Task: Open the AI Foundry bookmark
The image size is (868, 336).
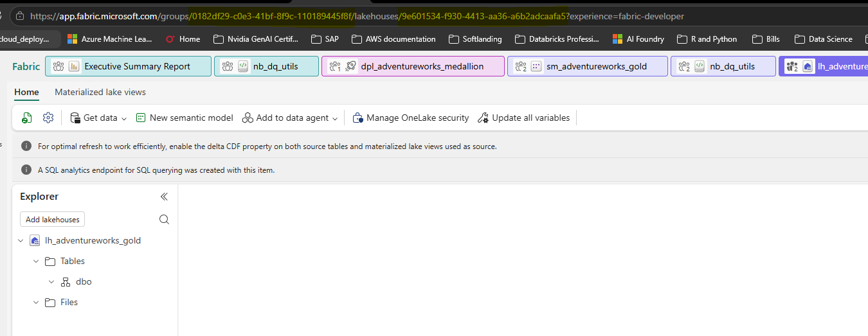Action: 638,39
